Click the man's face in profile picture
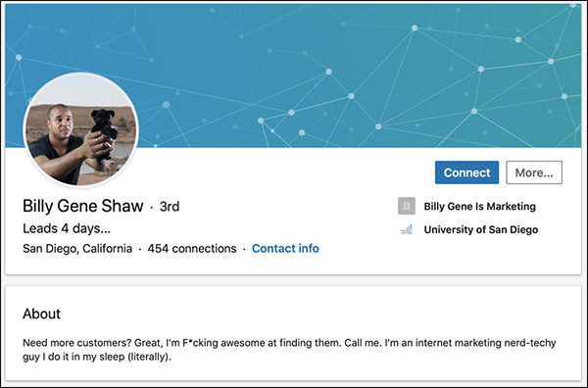 (x=61, y=121)
